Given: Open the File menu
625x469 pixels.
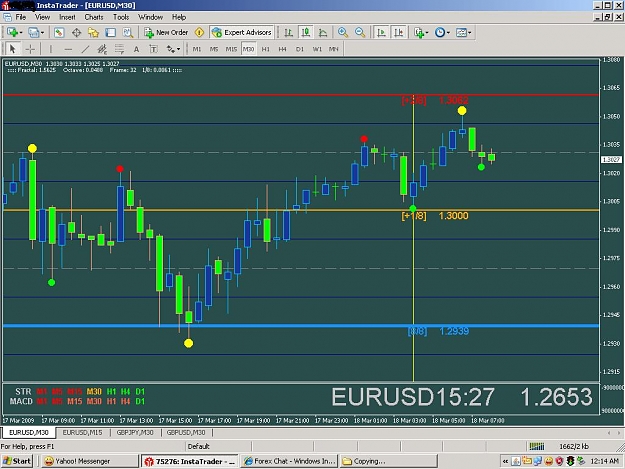Looking at the screenshot, I should (x=21, y=17).
